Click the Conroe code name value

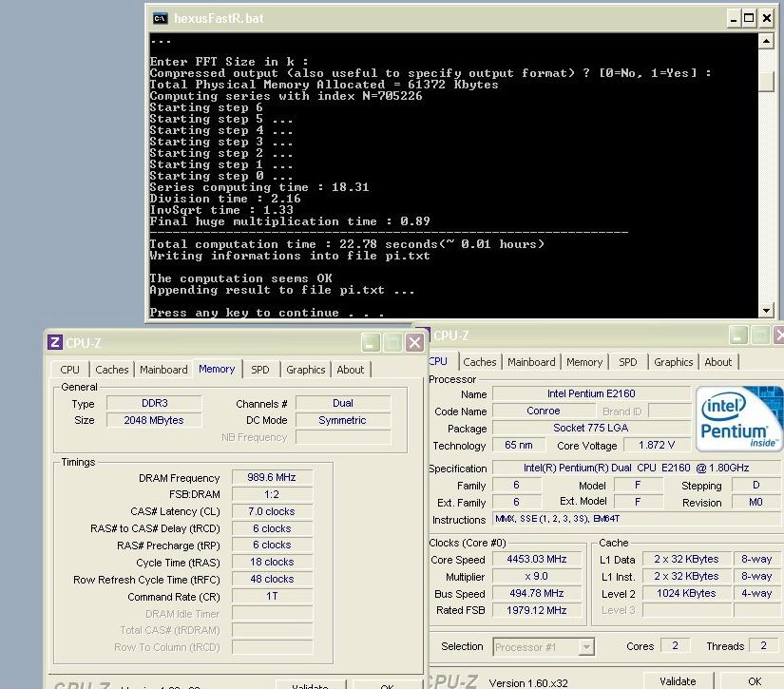coord(544,411)
